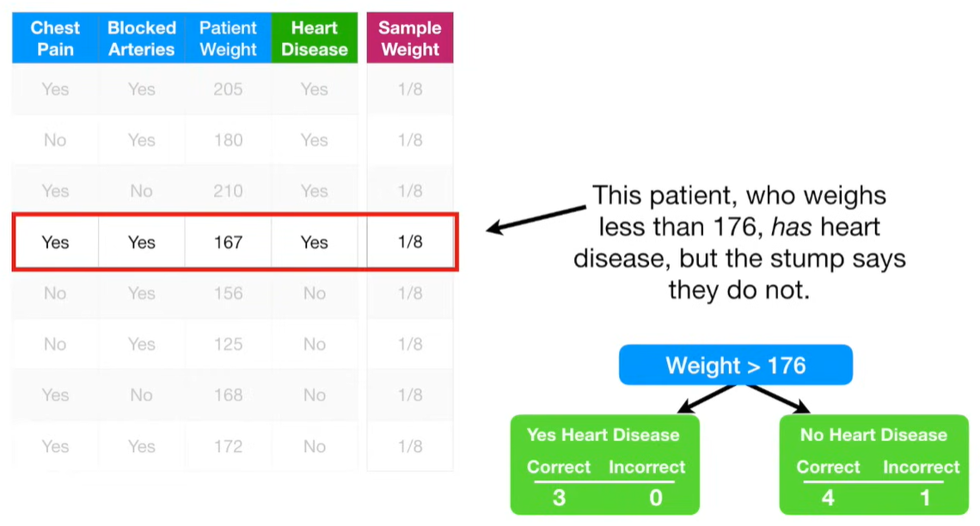Click the patient weight 210 cell
The height and width of the screenshot is (526, 980).
[x=228, y=191]
